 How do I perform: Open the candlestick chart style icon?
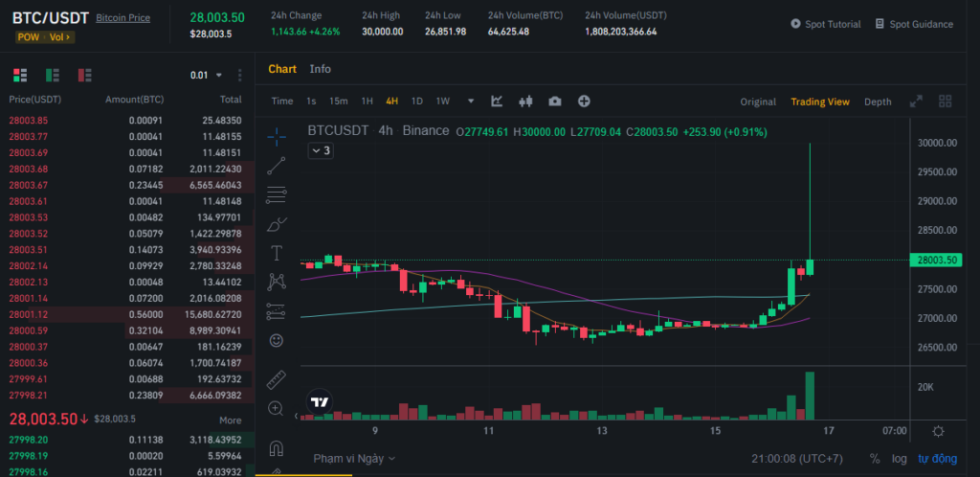click(525, 102)
